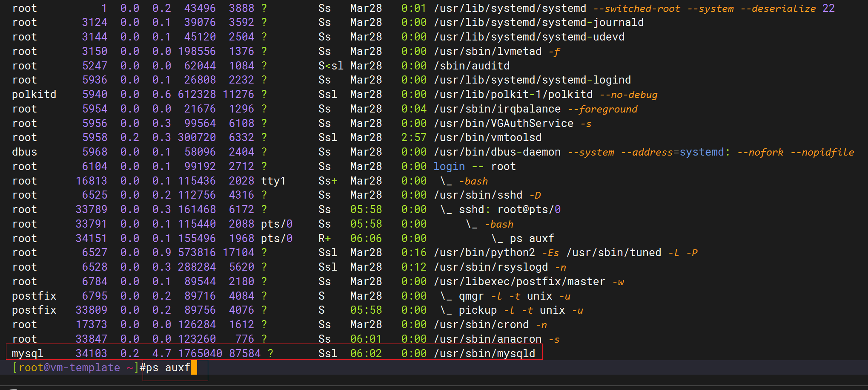The width and height of the screenshot is (868, 390).
Task: Select '/usr/sbin/lvmetad' text
Action: [x=488, y=51]
